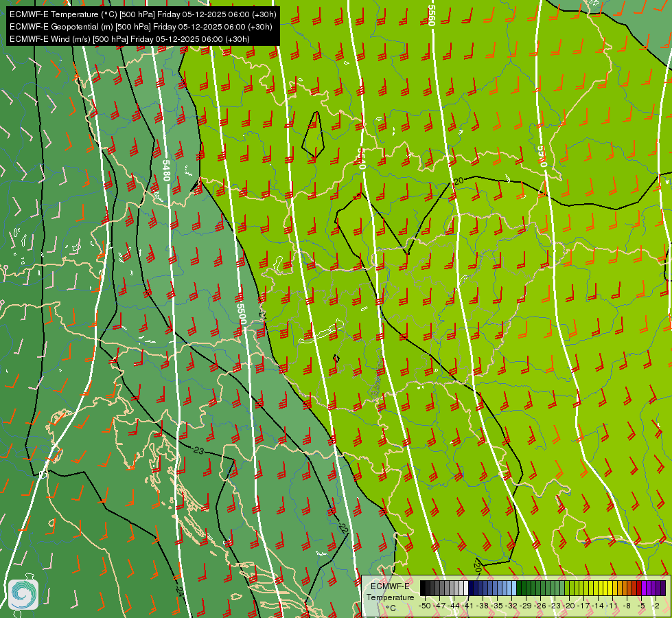Click the -41 tick label on color scale

[x=467, y=606]
